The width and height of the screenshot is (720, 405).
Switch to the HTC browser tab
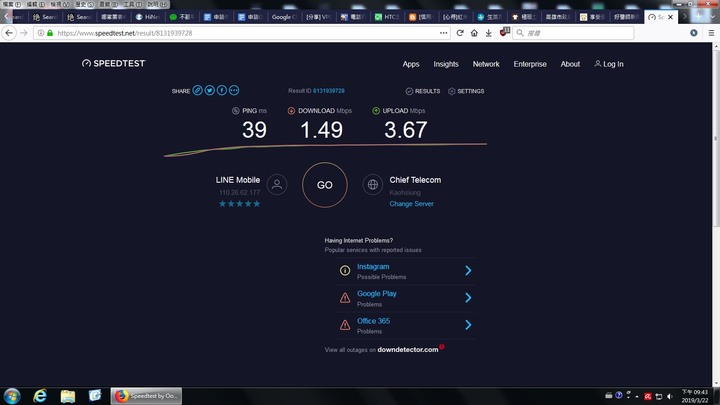point(387,17)
